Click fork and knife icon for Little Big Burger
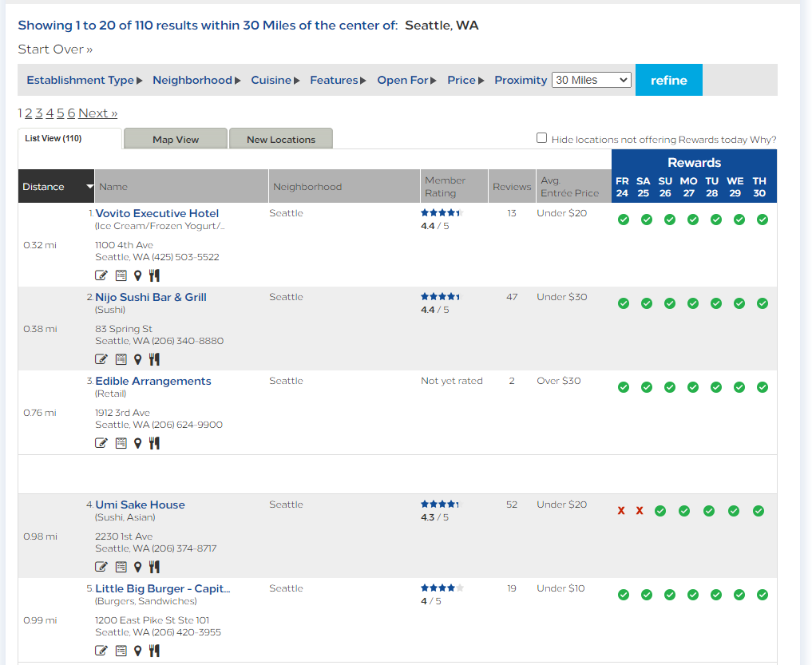This screenshot has height=665, width=812. pyautogui.click(x=154, y=651)
